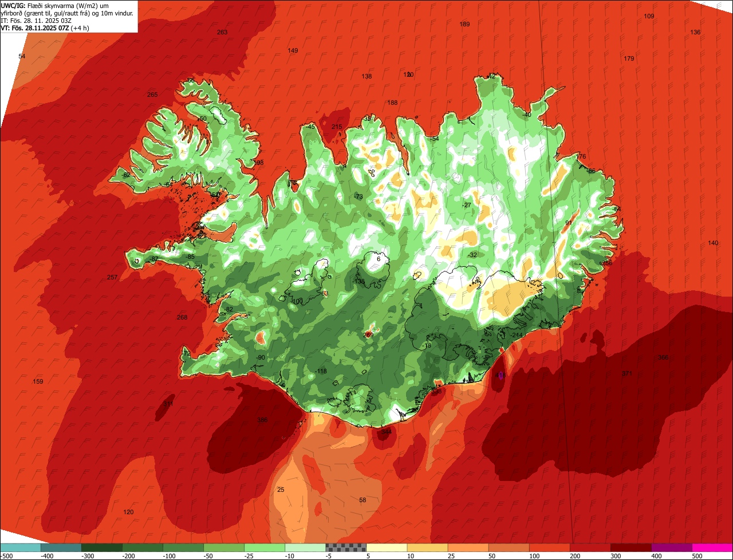Click the map value 149 north of Iceland
Image resolution: width=733 pixels, height=560 pixels.
(293, 50)
